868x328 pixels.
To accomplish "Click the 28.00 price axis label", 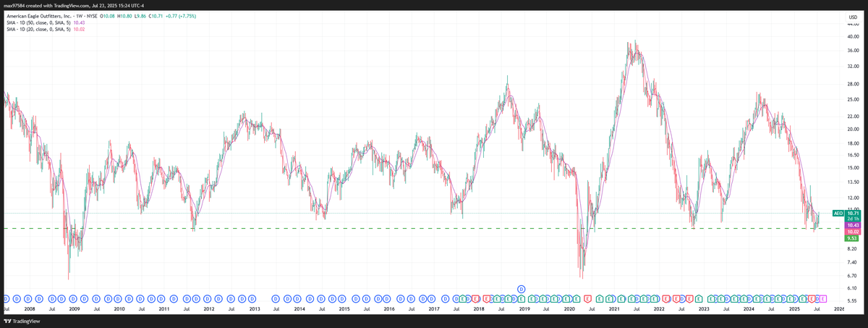I will (853, 84).
